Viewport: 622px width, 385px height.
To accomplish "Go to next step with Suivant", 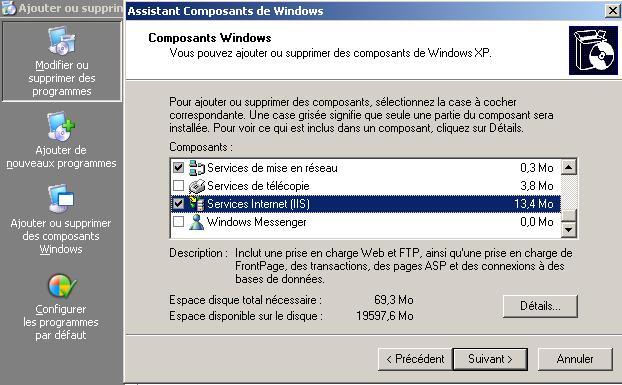I will point(490,359).
